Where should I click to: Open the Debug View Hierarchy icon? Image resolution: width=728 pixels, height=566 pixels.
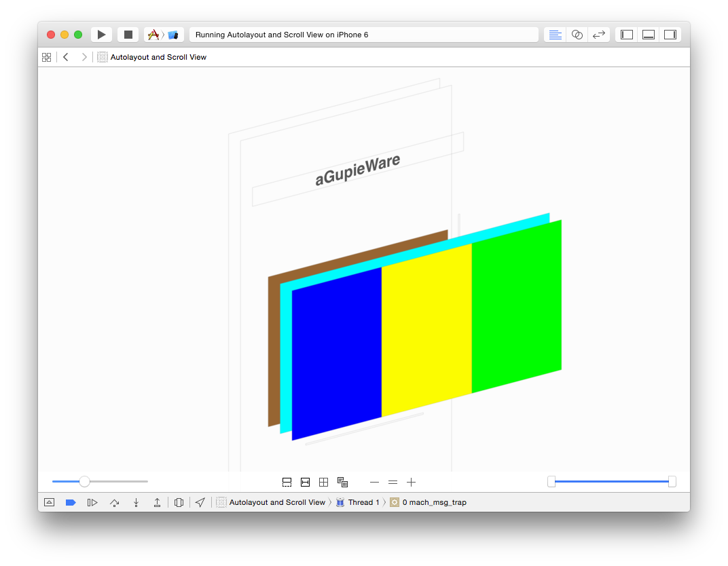click(178, 502)
